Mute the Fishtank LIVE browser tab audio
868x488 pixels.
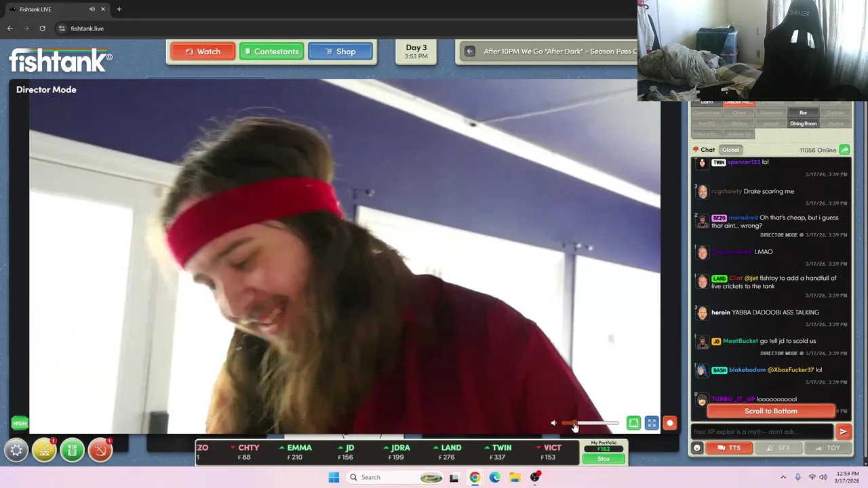[x=92, y=9]
